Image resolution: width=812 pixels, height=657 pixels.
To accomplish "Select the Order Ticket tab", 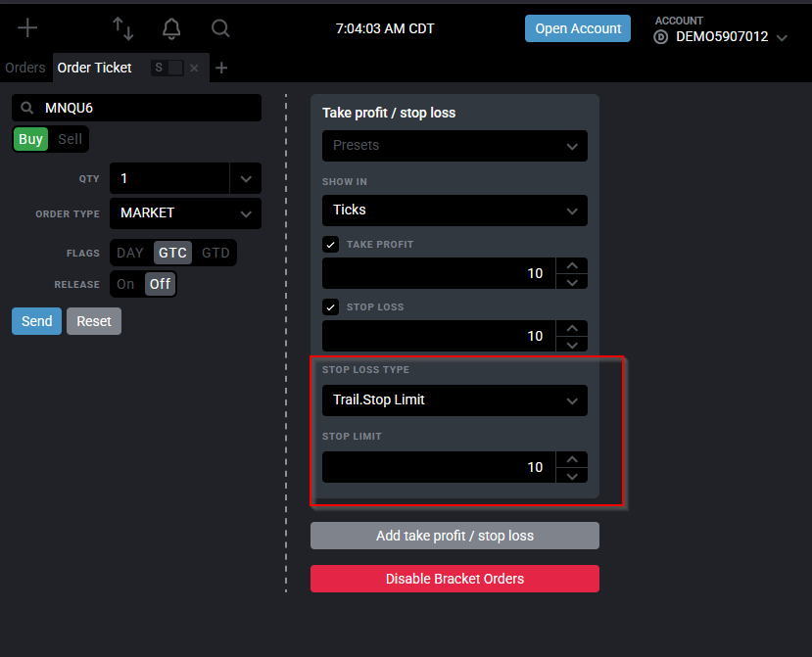I will coord(94,68).
